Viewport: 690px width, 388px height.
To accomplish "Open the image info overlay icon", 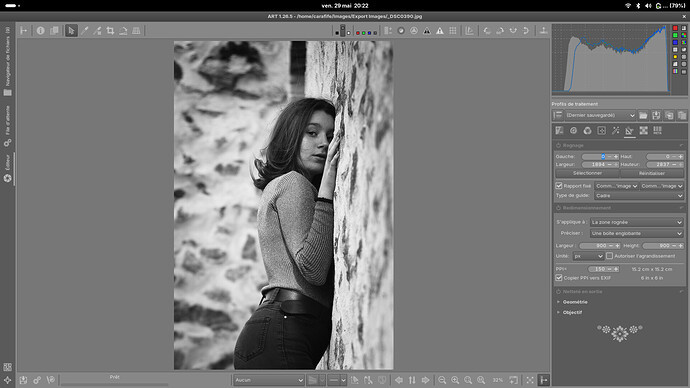I will click(x=40, y=30).
